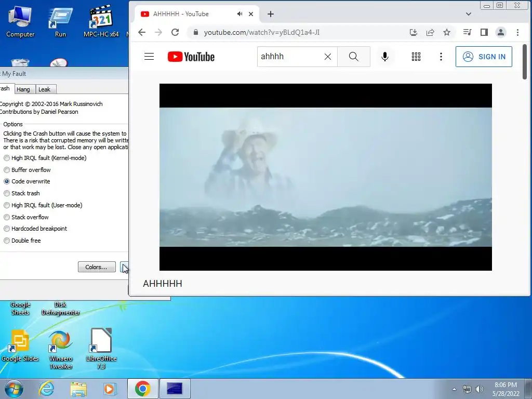Viewport: 532px width, 399px height.
Task: View site info lock icon
Action: 195,32
